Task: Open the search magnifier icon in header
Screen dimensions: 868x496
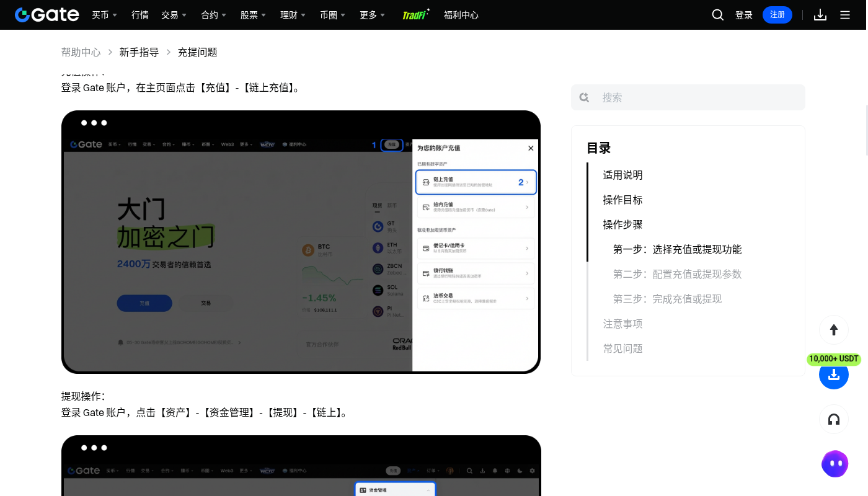Action: (718, 15)
